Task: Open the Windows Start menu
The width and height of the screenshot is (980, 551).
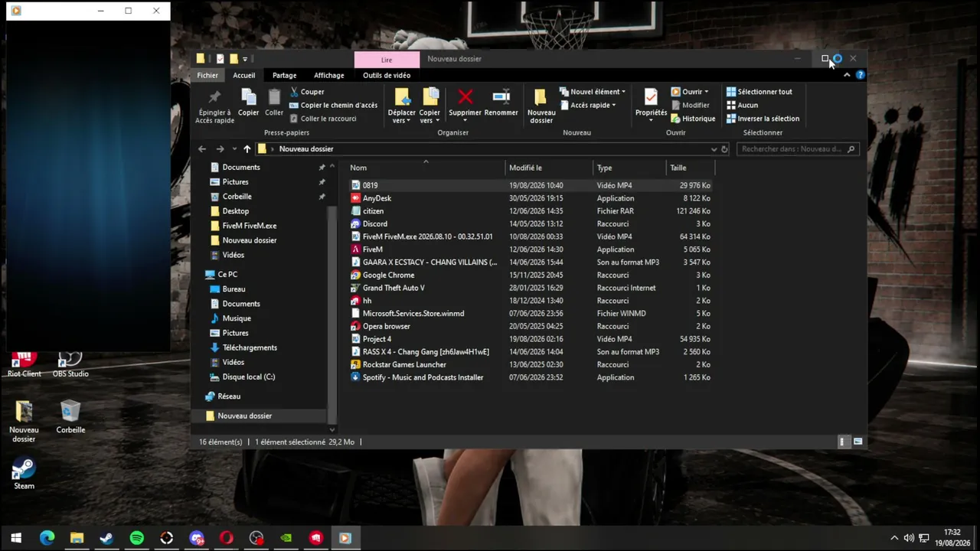Action: pos(15,538)
